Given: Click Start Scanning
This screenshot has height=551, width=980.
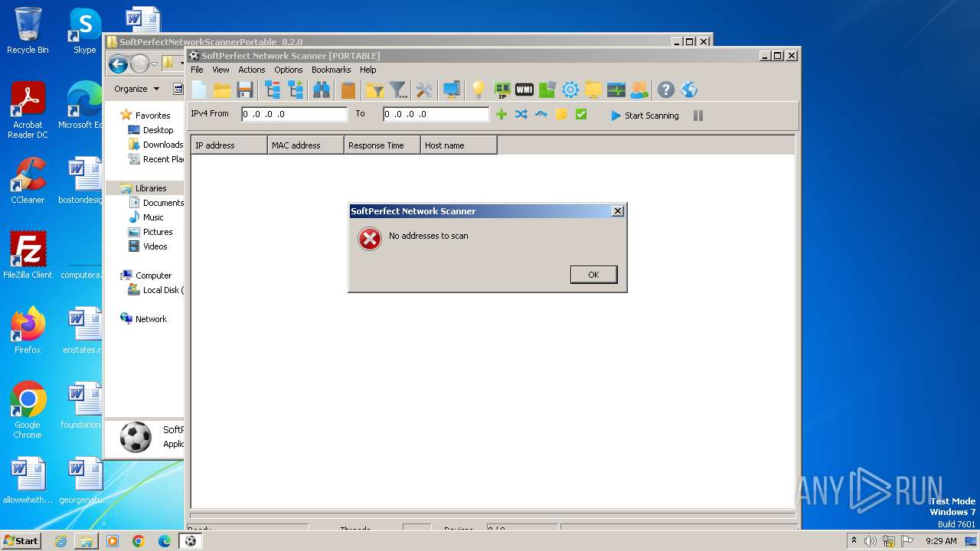Looking at the screenshot, I should point(645,116).
